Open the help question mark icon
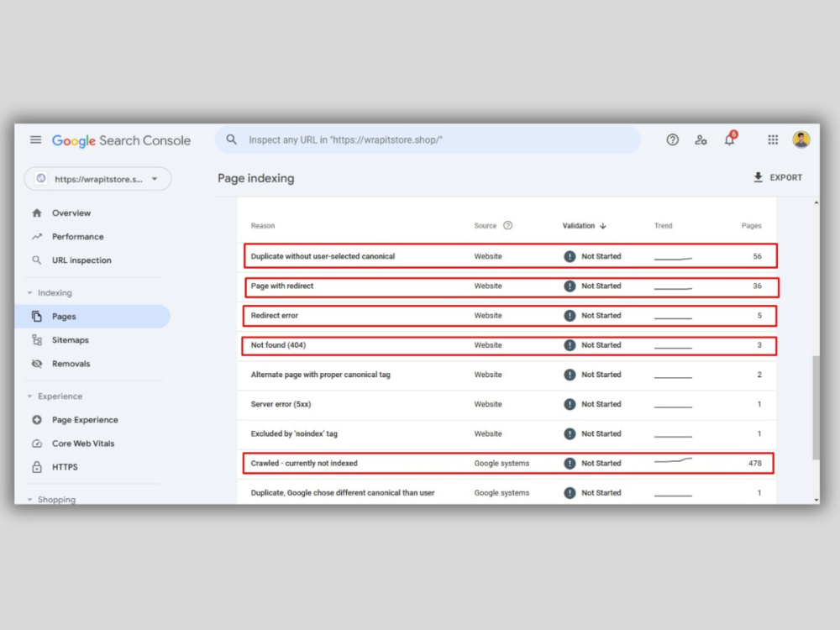 [672, 139]
